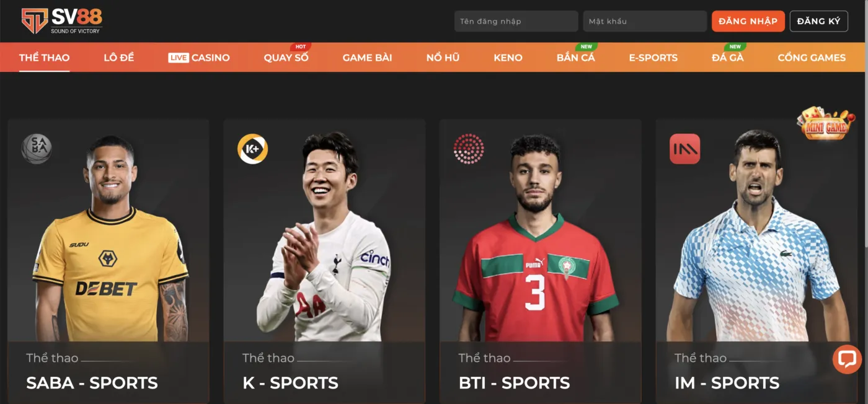Select the Đá Gà menu item
The height and width of the screenshot is (404, 868).
728,58
